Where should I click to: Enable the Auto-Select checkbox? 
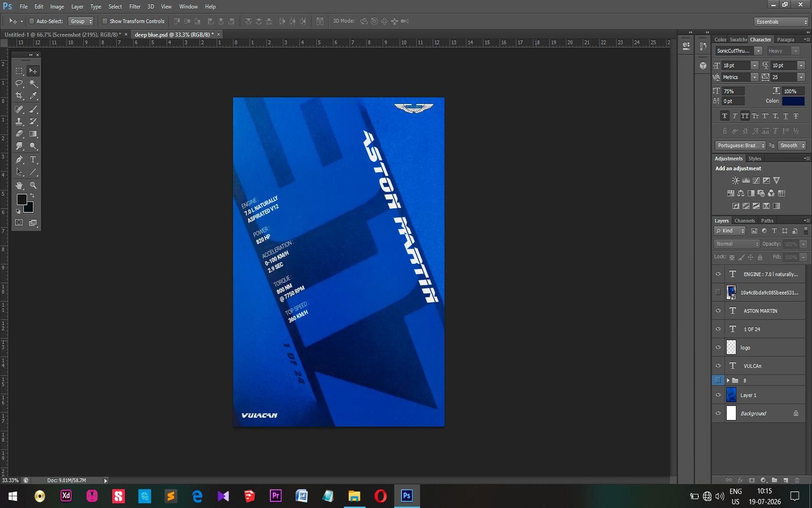(31, 21)
